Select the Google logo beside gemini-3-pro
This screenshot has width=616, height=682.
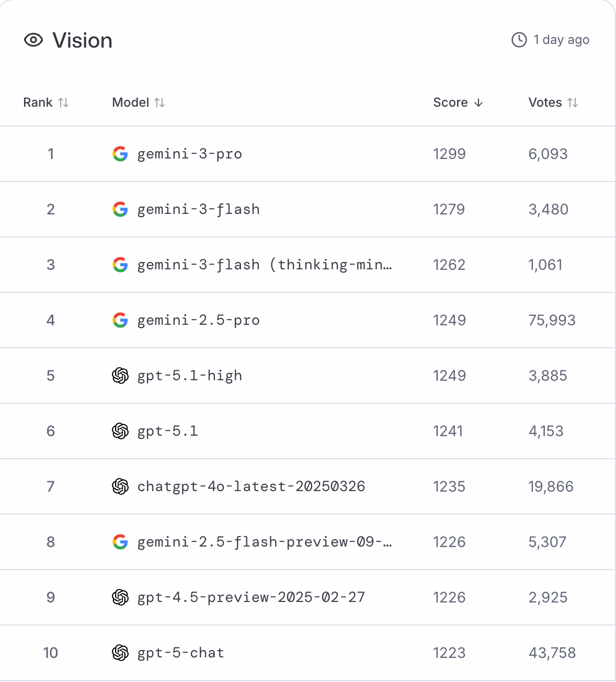tap(120, 154)
